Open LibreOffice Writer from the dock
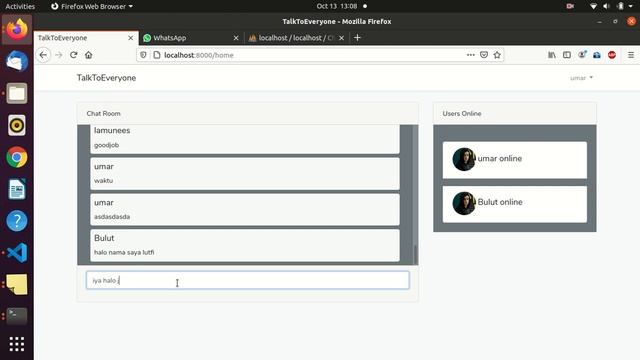 pyautogui.click(x=17, y=189)
